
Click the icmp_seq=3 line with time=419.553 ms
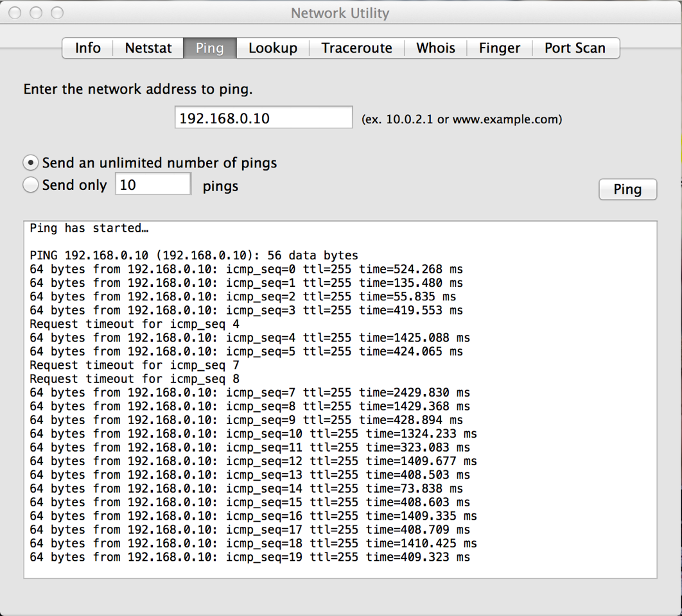click(x=246, y=311)
